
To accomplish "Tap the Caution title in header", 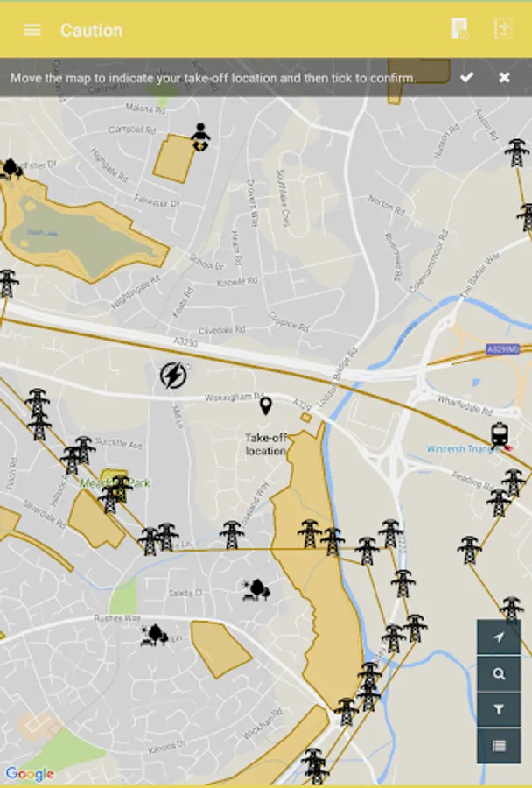I will coord(91,30).
